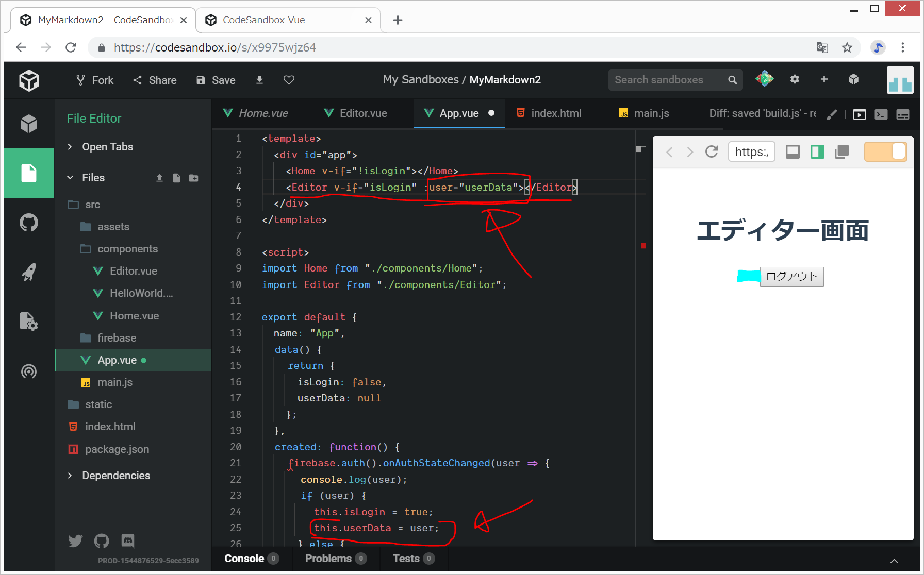Open the Live broadcast sidebar panel
The image size is (924, 575).
[29, 371]
